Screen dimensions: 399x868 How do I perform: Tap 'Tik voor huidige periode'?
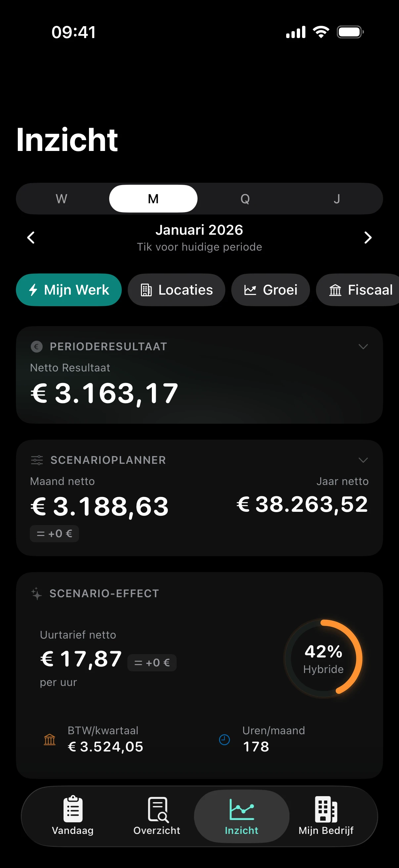click(199, 247)
